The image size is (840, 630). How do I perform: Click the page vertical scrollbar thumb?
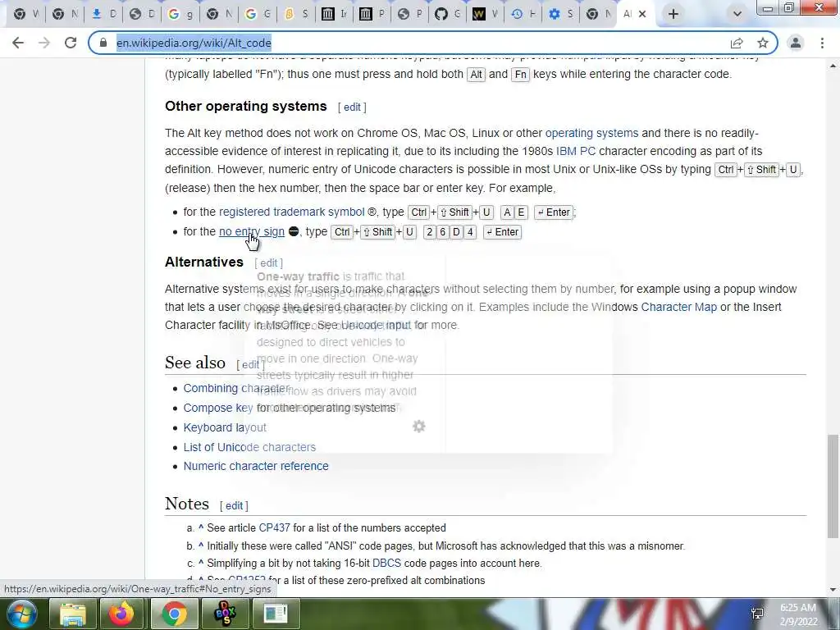(833, 486)
